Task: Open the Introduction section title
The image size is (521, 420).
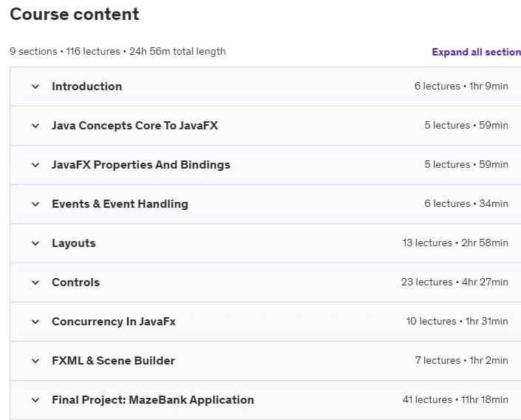Action: (86, 87)
